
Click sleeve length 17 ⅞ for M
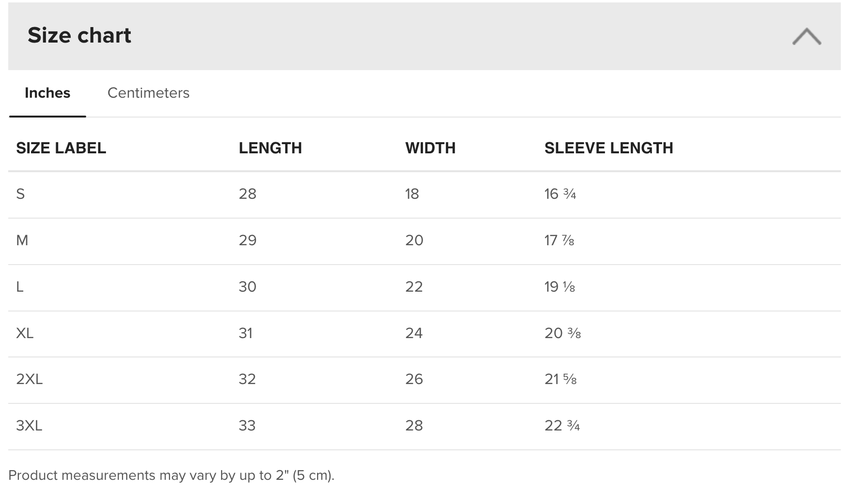tap(559, 240)
